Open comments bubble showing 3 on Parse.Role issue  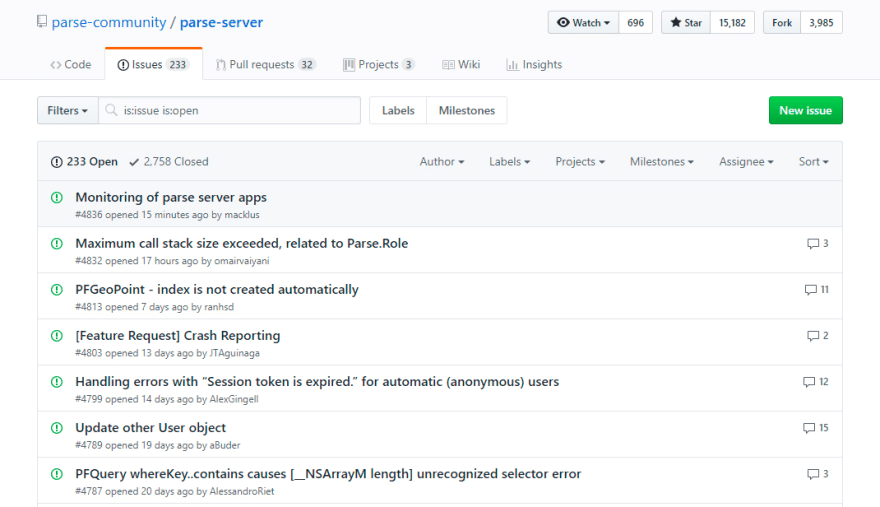click(818, 244)
